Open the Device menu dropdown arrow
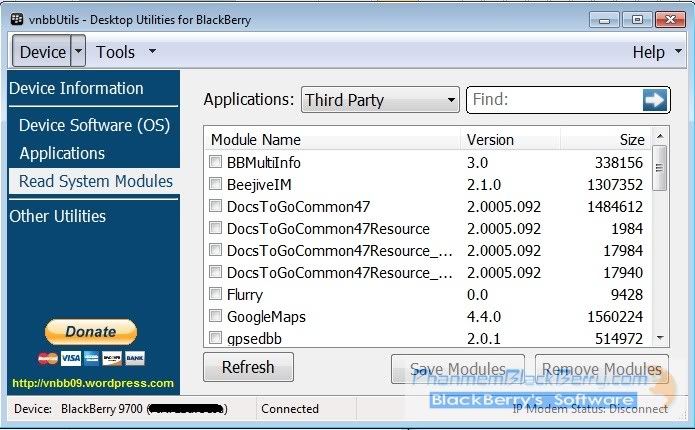The width and height of the screenshot is (695, 430). point(78,51)
